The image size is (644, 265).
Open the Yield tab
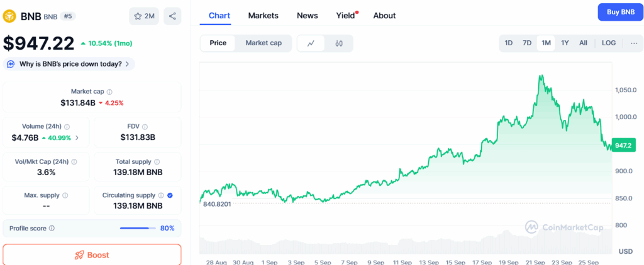tap(347, 16)
